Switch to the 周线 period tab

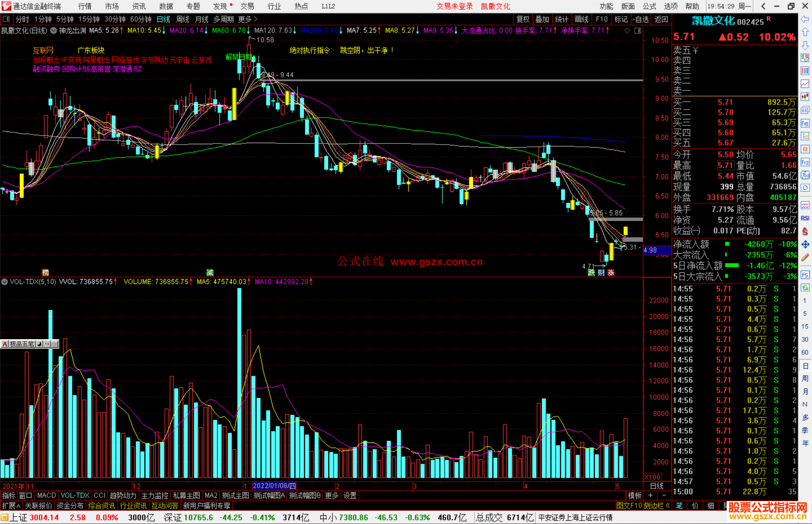[x=183, y=19]
